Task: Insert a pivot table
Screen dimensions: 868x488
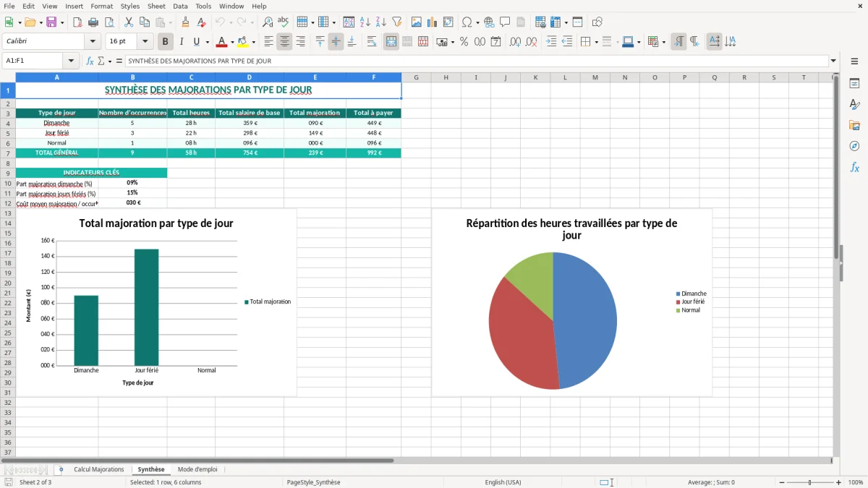Action: tap(448, 22)
